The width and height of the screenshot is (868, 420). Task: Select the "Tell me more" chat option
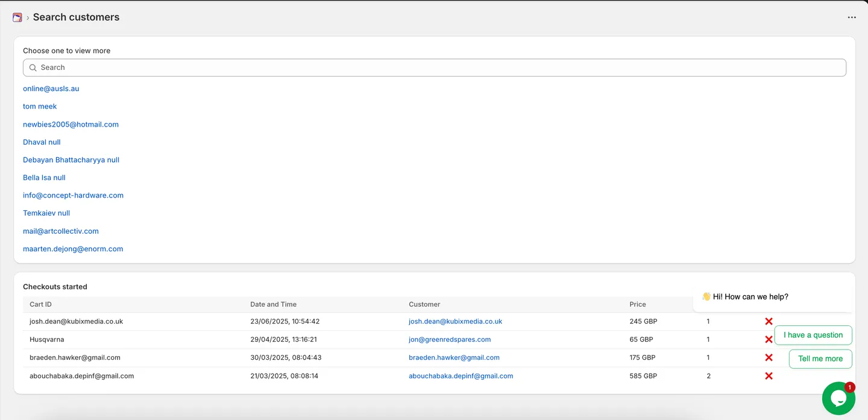click(x=820, y=359)
